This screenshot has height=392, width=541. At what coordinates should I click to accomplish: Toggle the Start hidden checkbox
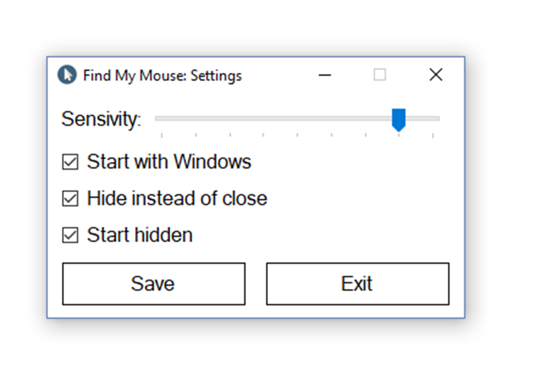tap(70, 235)
